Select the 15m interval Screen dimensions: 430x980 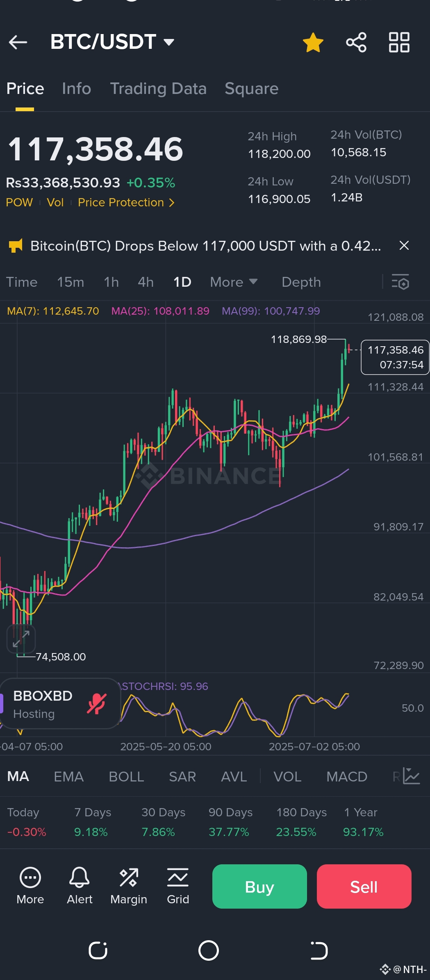pos(71,282)
